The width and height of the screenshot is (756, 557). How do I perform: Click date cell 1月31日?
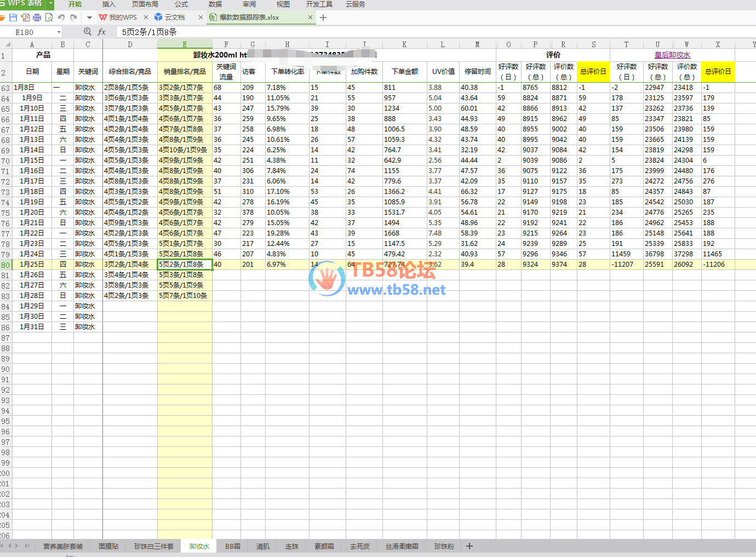coord(32,327)
